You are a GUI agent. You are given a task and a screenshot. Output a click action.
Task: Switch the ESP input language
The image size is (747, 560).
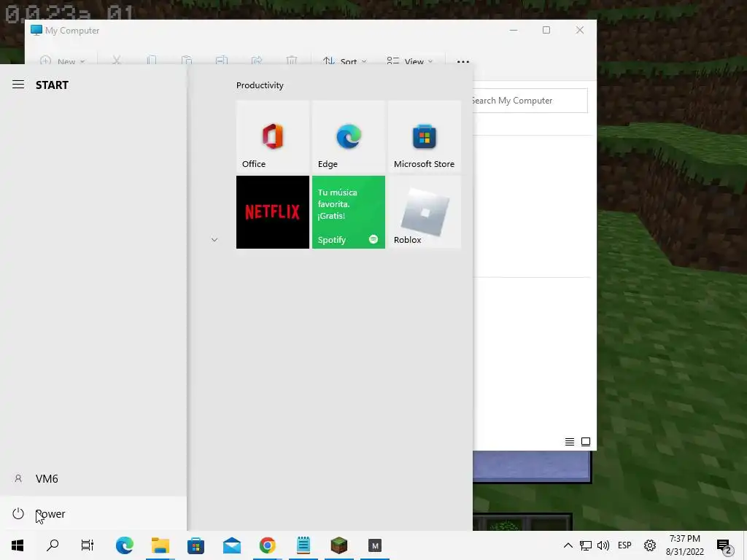point(624,545)
